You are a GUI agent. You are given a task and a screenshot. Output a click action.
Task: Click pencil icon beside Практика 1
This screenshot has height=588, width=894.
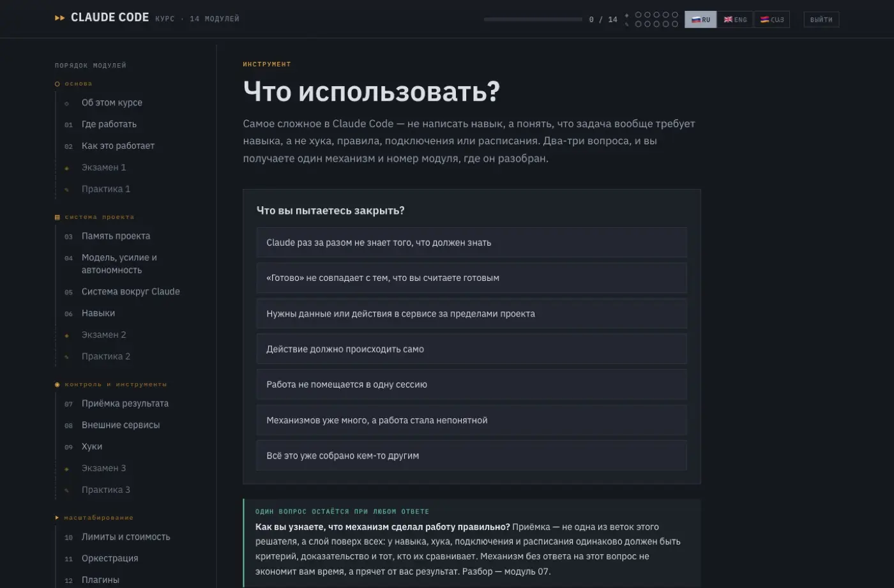point(67,190)
